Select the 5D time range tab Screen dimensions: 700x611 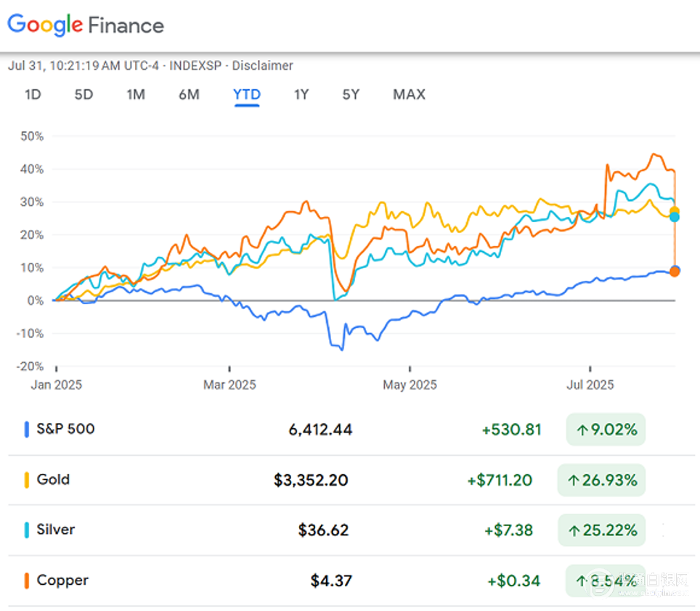pyautogui.click(x=84, y=94)
